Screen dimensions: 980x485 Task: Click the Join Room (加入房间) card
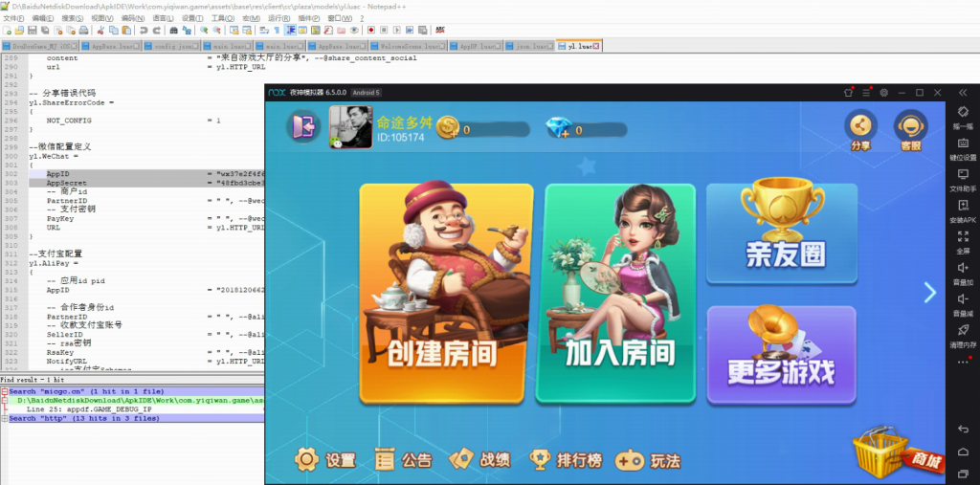point(619,292)
